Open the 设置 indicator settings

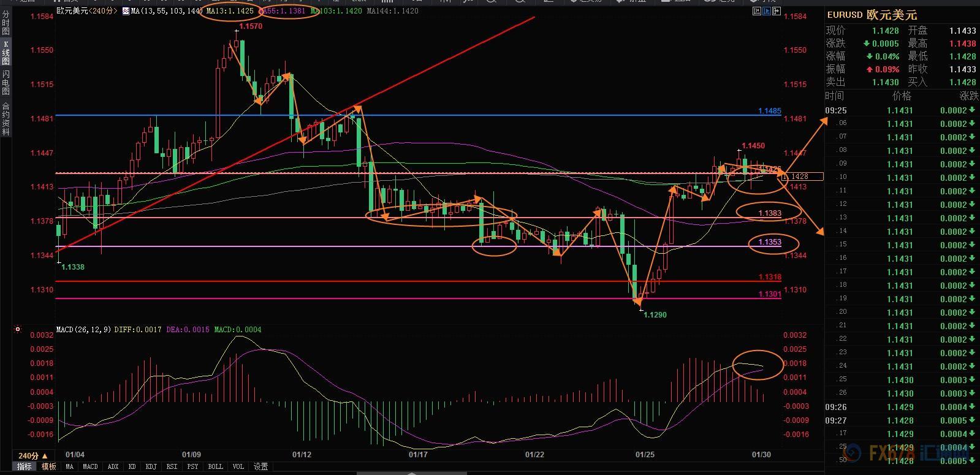[x=261, y=467]
